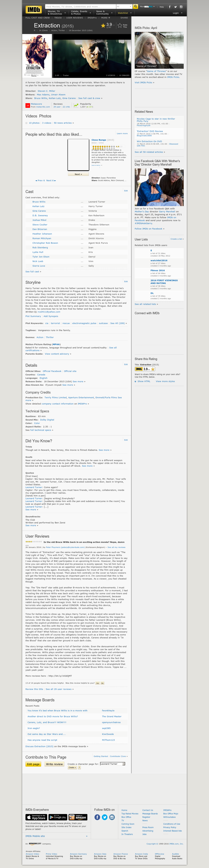This screenshot has height=868, width=209.
Task: Expand the MORE menu in title bar
Action: (106, 18)
